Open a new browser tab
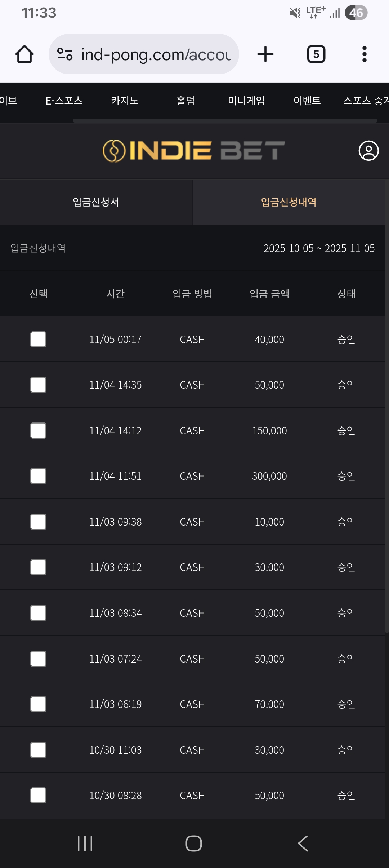The image size is (389, 868). click(265, 54)
